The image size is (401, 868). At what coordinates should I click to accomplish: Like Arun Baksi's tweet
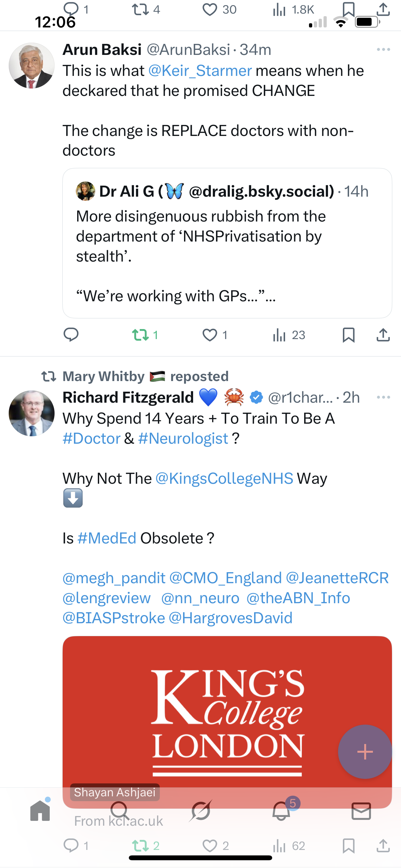[210, 335]
